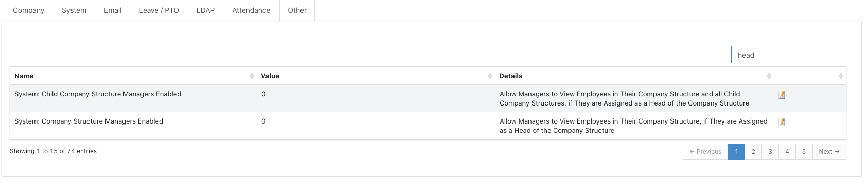Image resolution: width=868 pixels, height=192 pixels.
Task: Sort table by Value column arrows
Action: [490, 76]
